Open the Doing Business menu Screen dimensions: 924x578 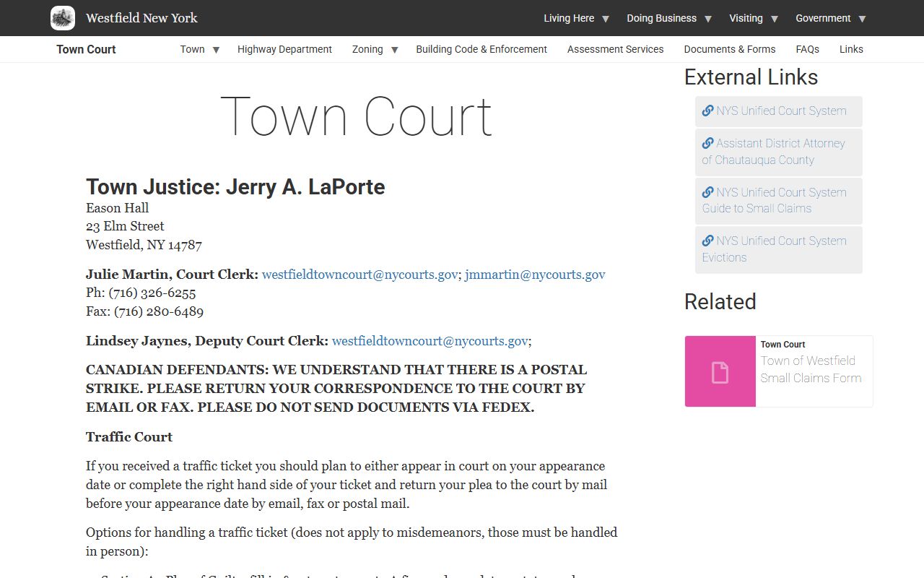[661, 18]
